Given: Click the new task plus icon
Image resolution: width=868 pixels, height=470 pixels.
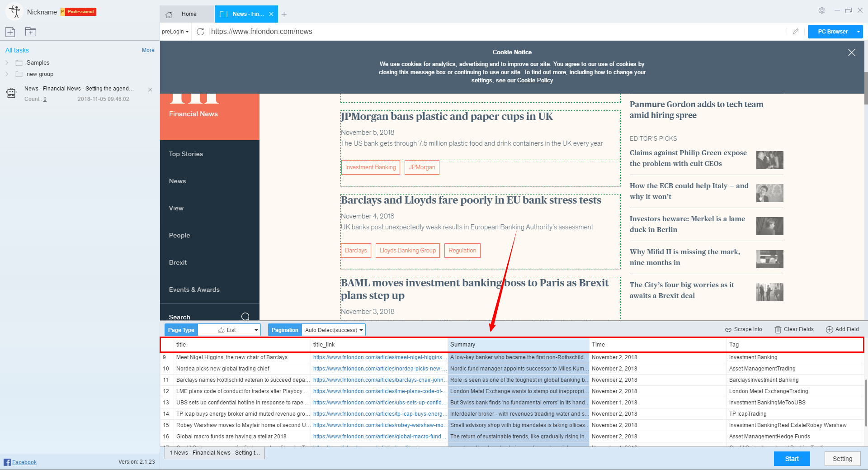Looking at the screenshot, I should point(10,32).
